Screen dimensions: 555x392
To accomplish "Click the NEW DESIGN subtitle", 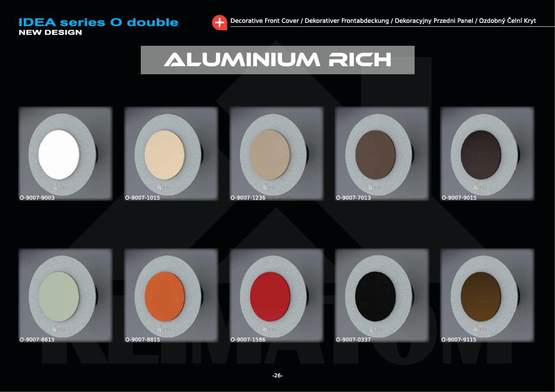I will (51, 33).
